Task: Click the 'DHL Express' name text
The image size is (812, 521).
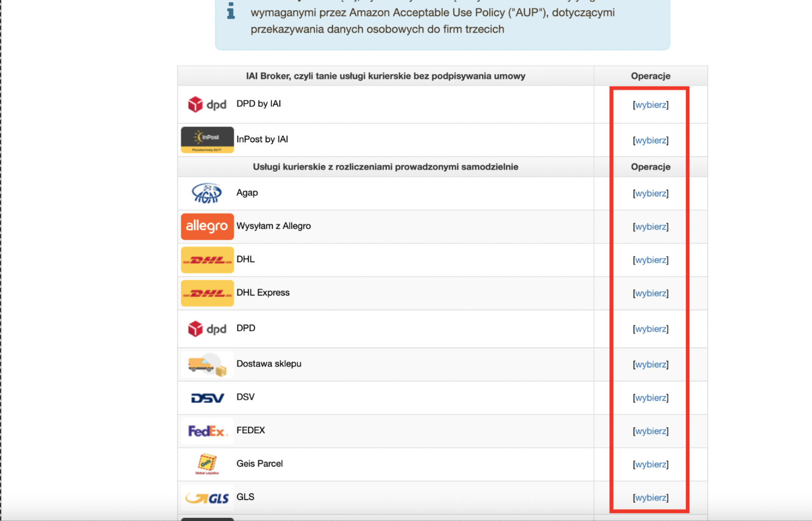Action: [x=263, y=293]
